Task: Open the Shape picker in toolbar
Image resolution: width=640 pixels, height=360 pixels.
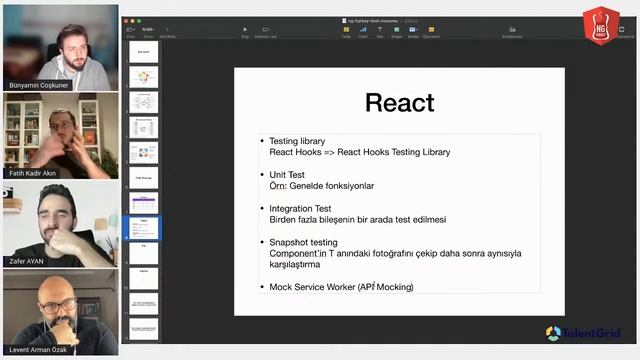Action: click(x=396, y=29)
